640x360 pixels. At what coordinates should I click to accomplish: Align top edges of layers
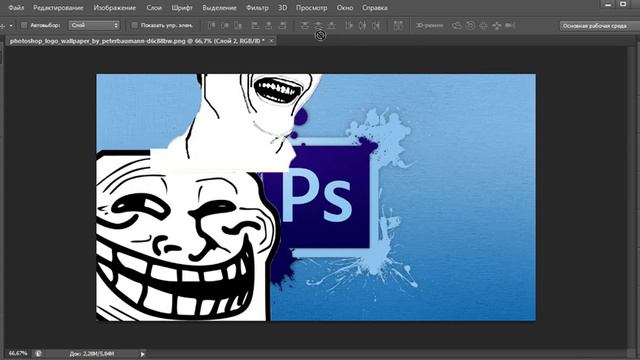click(211, 25)
